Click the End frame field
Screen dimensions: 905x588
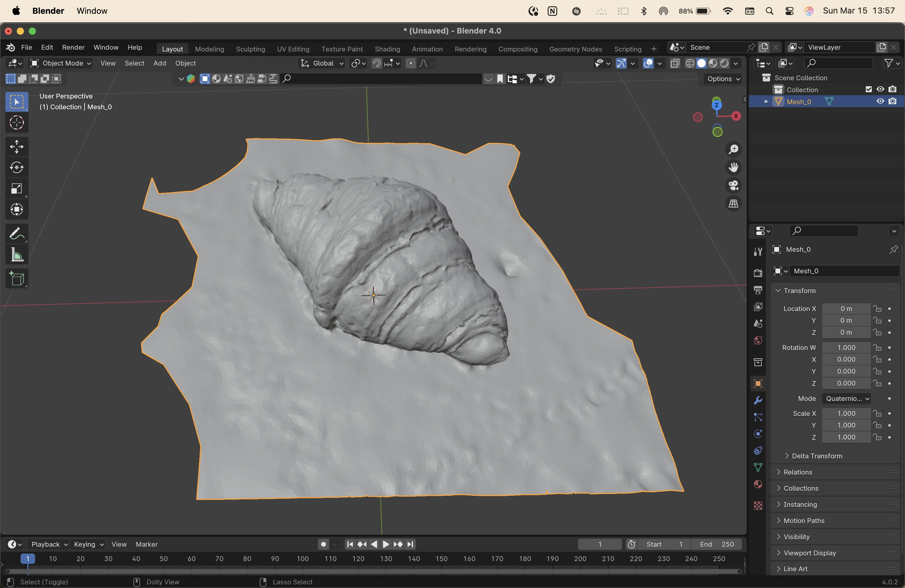717,544
